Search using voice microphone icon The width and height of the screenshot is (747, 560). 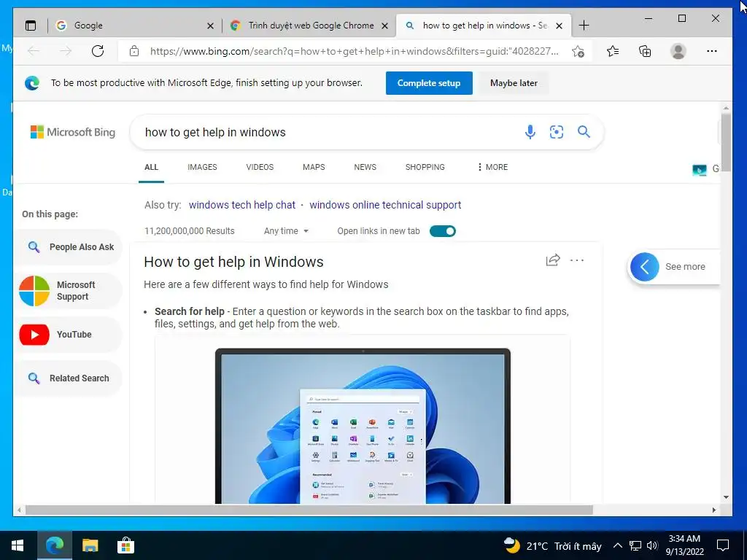[530, 132]
